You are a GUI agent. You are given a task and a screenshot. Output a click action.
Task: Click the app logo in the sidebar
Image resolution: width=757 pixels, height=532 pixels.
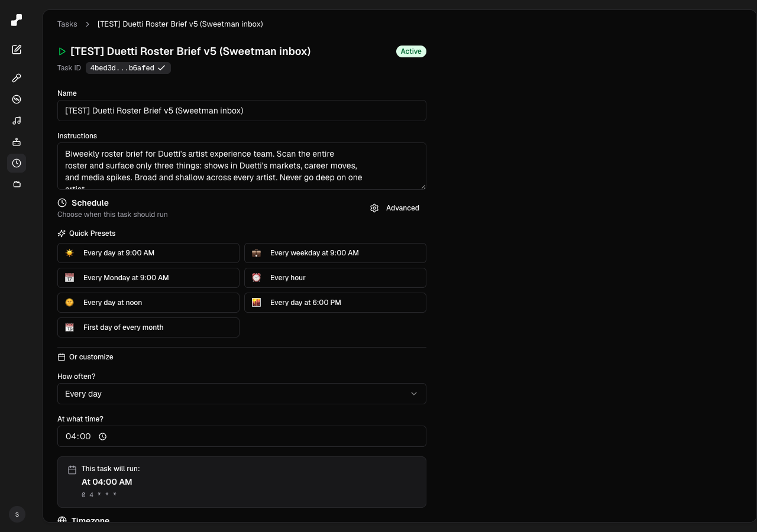(x=17, y=20)
